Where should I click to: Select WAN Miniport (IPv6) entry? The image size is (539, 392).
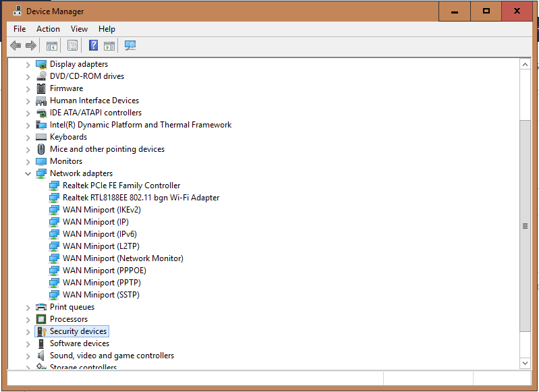[x=100, y=234]
